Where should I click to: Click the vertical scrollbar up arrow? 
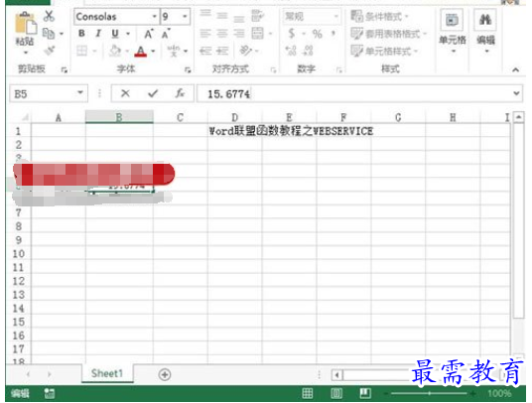[x=518, y=117]
